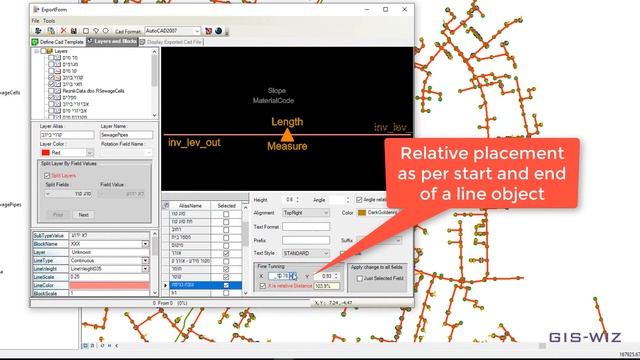Click the dark globe toolbar icon

(x=219, y=31)
